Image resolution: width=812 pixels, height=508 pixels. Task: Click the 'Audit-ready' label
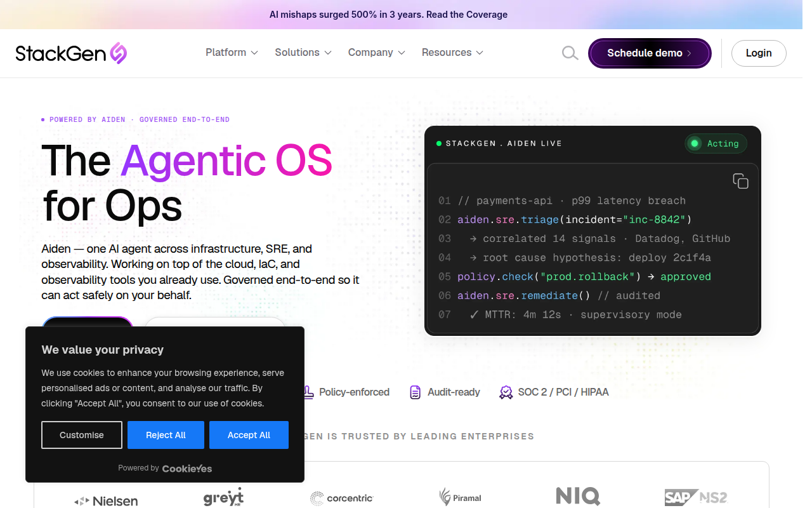point(454,392)
